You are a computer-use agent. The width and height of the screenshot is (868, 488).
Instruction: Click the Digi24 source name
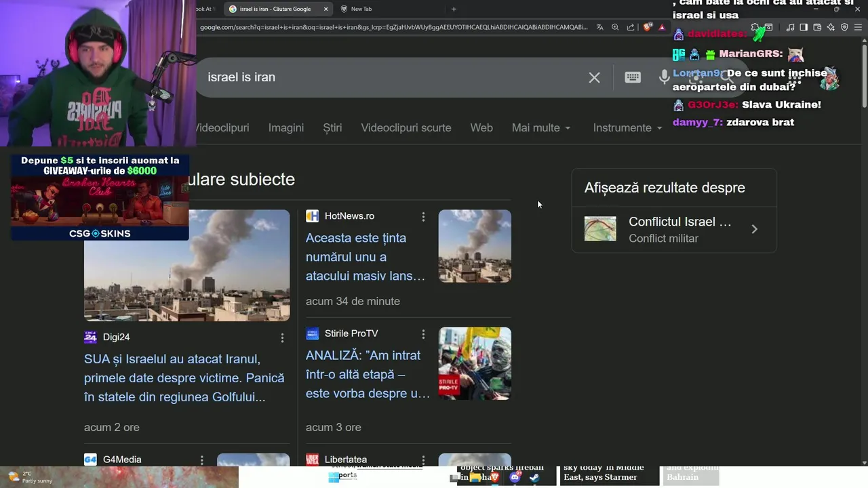tap(116, 337)
